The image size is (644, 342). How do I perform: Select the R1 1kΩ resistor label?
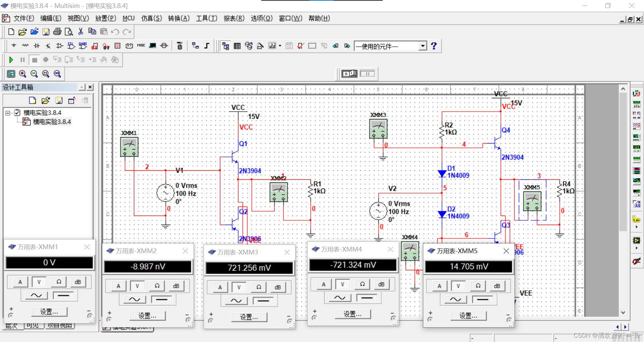tap(319, 187)
